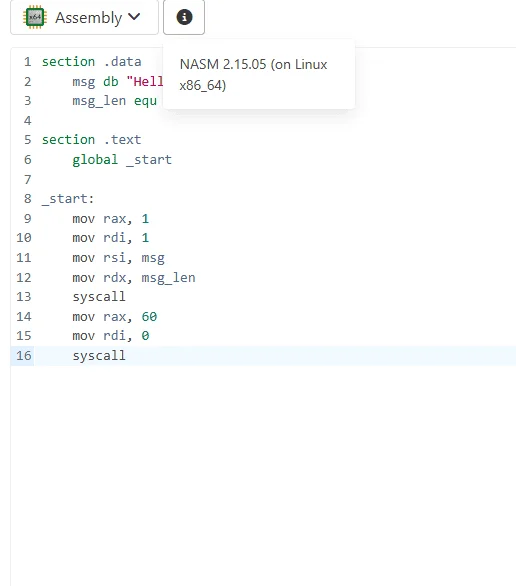Click the info icon button
Screen dimensions: 516x586
pos(184,17)
